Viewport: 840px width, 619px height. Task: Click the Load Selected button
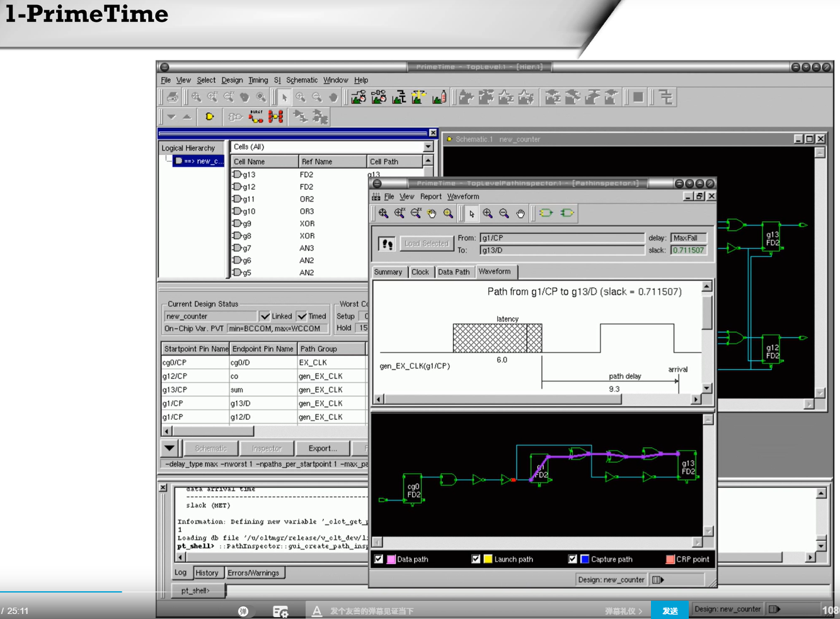pyautogui.click(x=427, y=243)
